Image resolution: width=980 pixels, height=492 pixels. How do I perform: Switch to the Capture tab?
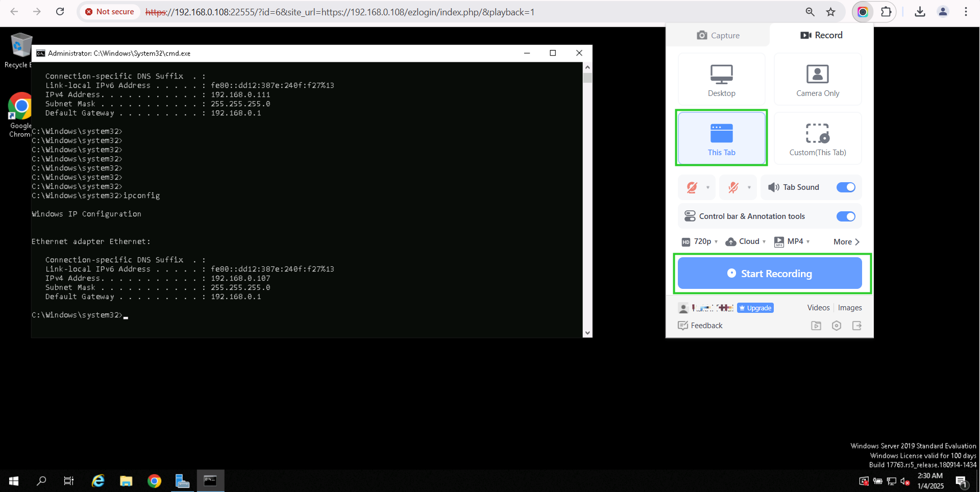coord(718,35)
